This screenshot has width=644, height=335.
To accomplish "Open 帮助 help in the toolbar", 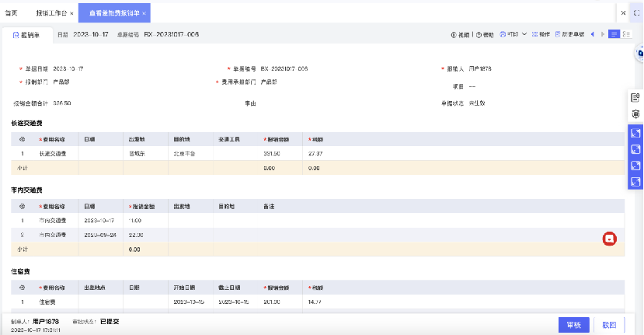I will [485, 35].
